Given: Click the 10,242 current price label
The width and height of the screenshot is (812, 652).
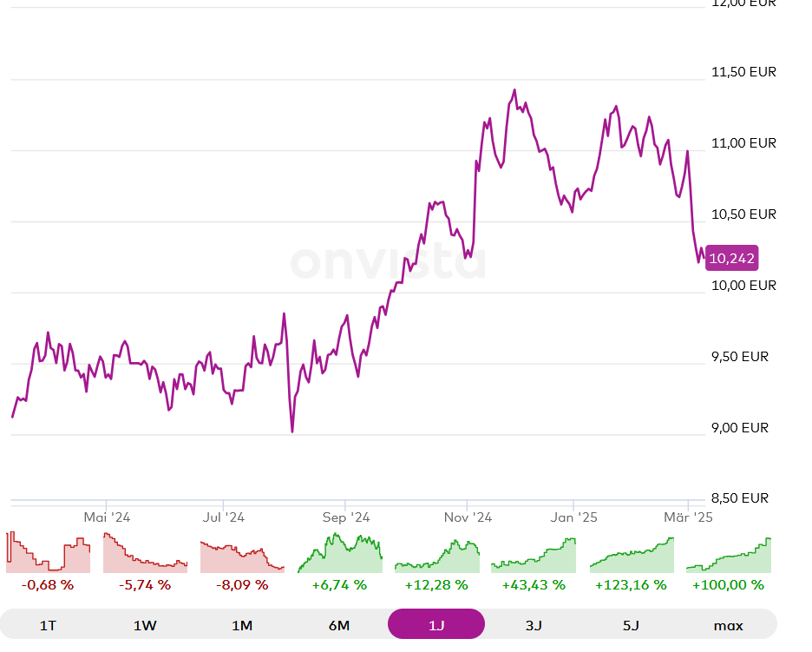Looking at the screenshot, I should (x=731, y=258).
